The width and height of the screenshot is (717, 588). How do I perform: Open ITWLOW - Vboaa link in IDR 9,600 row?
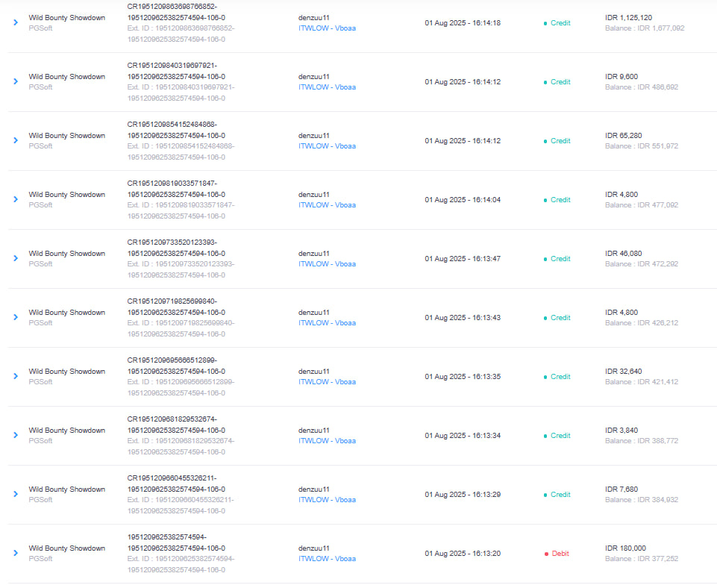327,87
